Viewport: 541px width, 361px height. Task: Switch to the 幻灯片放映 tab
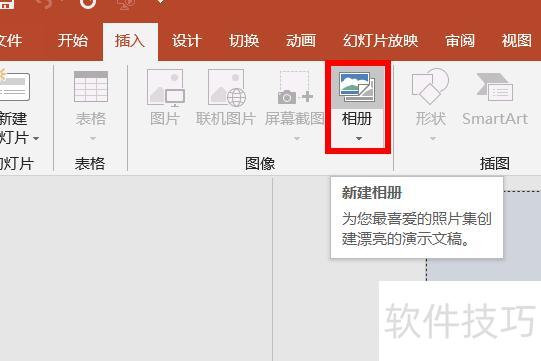pyautogui.click(x=381, y=41)
